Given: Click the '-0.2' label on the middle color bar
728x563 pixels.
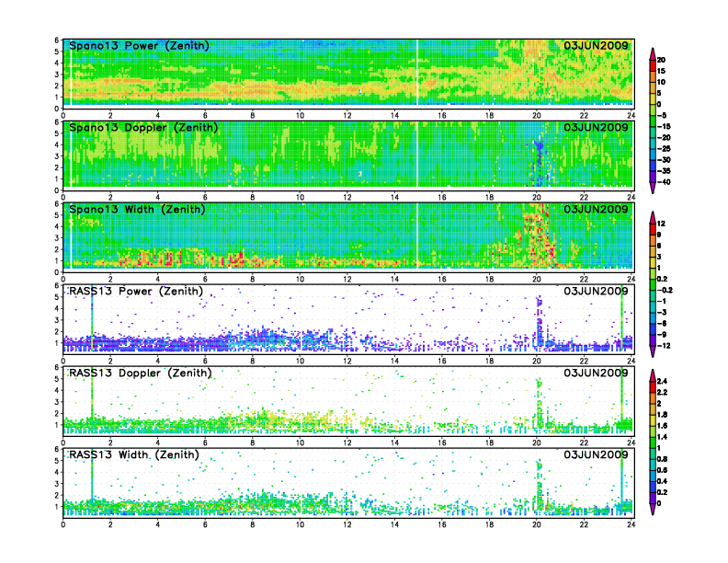Looking at the screenshot, I should pyautogui.click(x=665, y=291).
